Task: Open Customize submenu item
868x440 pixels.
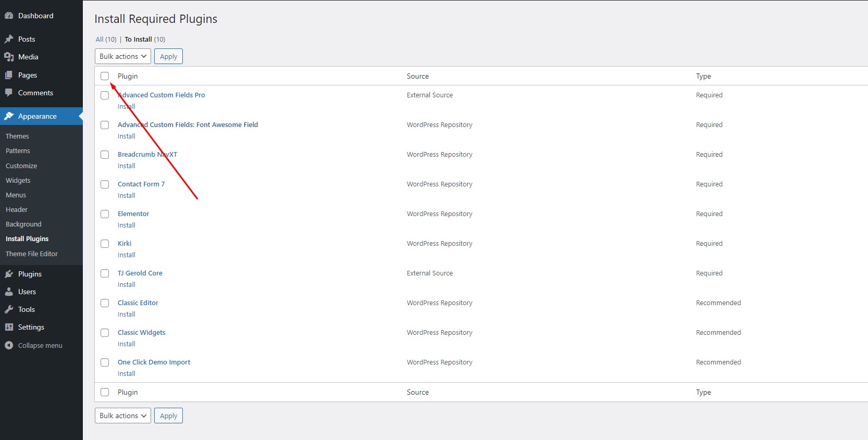Action: tap(21, 166)
